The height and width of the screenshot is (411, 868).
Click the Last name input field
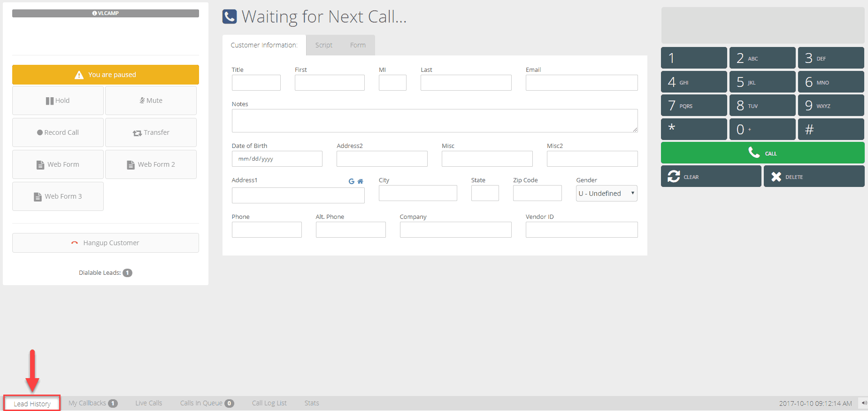[x=466, y=83]
